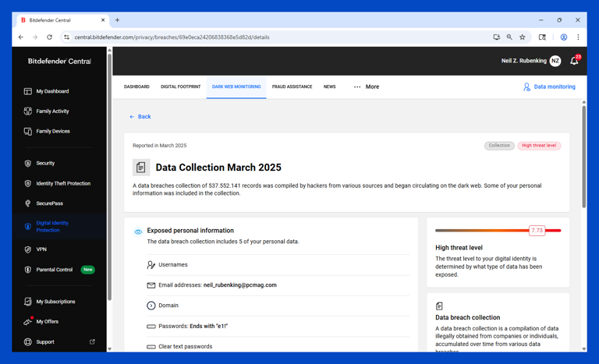
Task: Click the 7.73 threat score marker
Action: (x=537, y=230)
